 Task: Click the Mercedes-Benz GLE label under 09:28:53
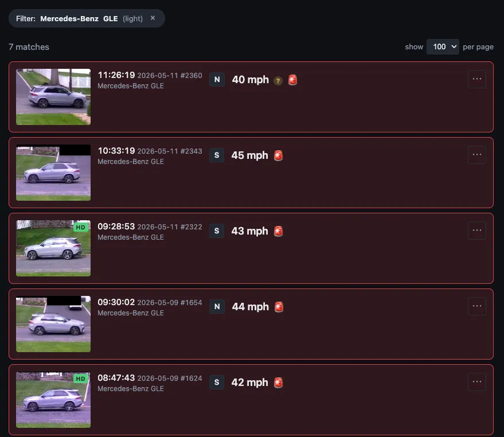(131, 237)
